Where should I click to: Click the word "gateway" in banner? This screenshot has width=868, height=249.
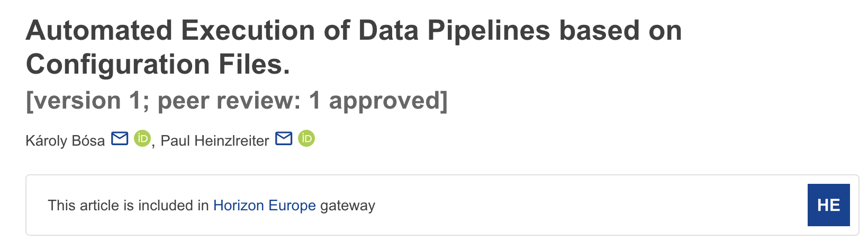point(348,206)
